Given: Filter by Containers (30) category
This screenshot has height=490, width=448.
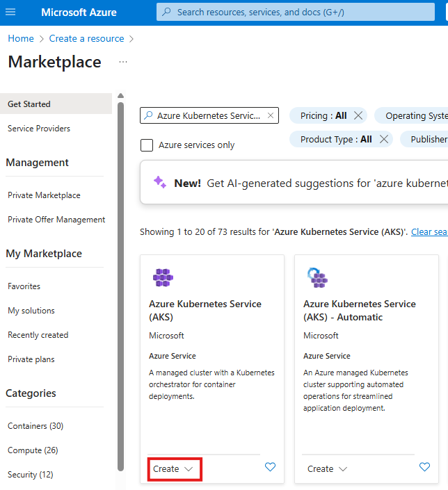Looking at the screenshot, I should 35,426.
